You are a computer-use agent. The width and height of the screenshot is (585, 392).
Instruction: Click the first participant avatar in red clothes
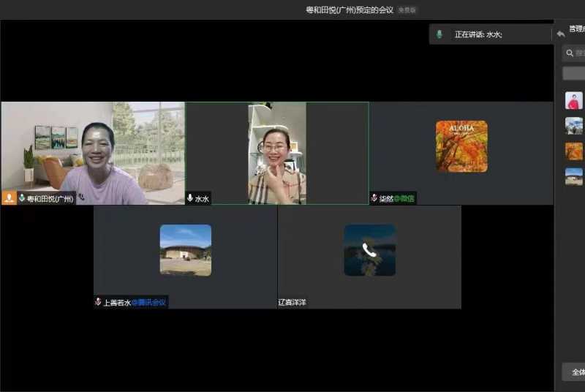[574, 101]
